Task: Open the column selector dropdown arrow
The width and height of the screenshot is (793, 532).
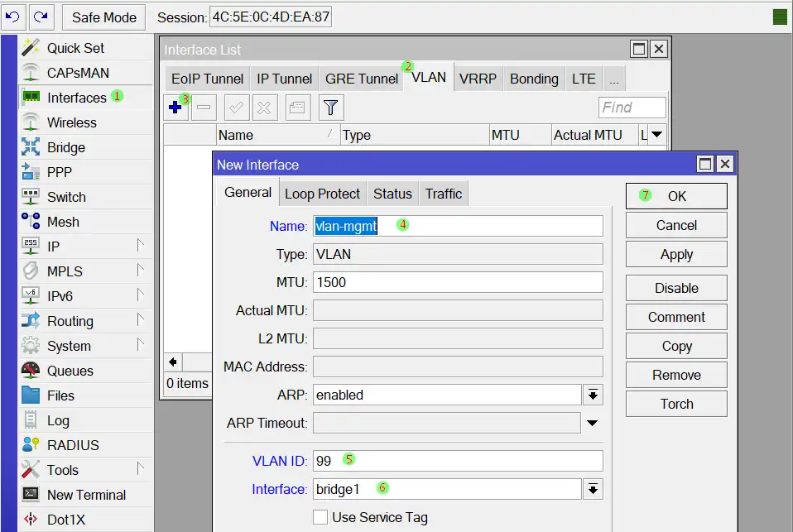Action: [x=656, y=135]
